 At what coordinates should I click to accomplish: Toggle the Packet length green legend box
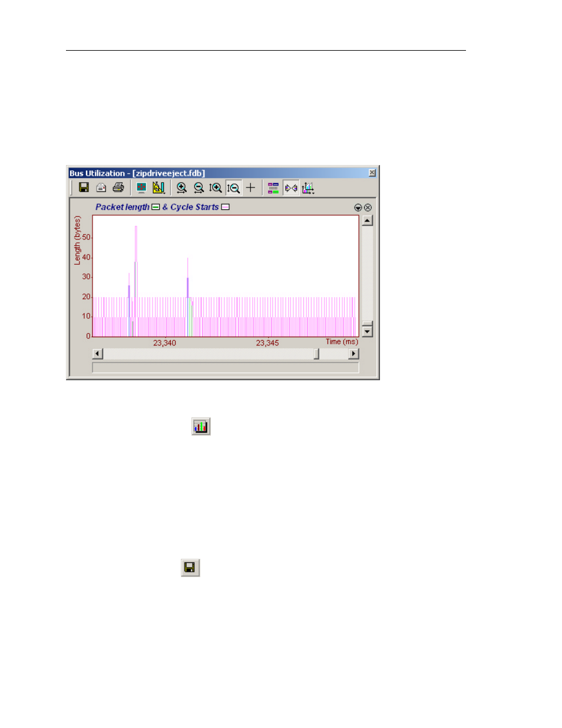[156, 207]
